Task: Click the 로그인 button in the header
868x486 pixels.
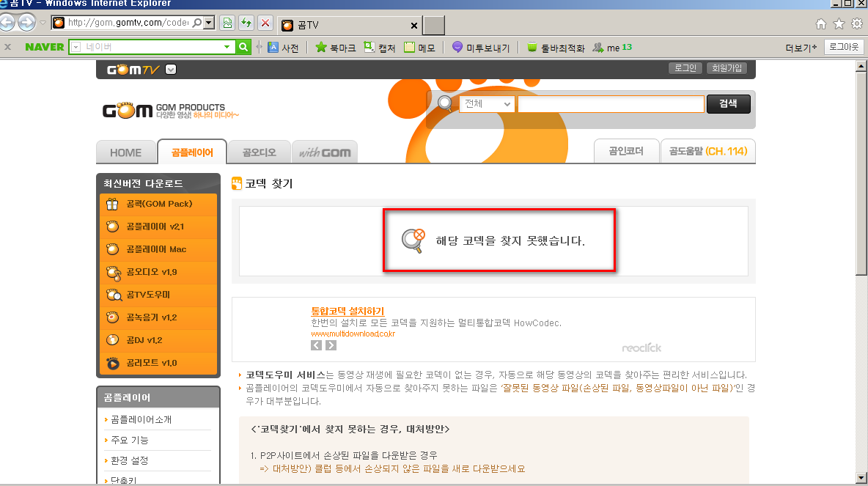Action: pos(685,68)
